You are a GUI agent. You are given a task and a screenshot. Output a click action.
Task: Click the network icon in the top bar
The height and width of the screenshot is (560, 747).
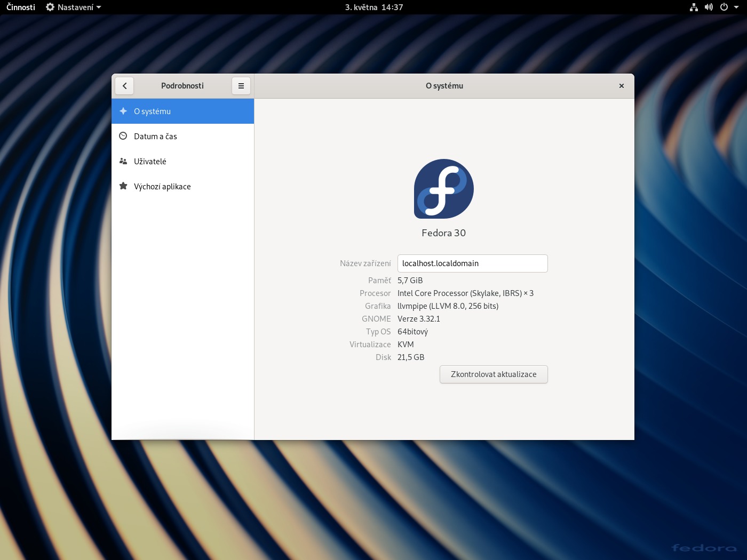(694, 7)
